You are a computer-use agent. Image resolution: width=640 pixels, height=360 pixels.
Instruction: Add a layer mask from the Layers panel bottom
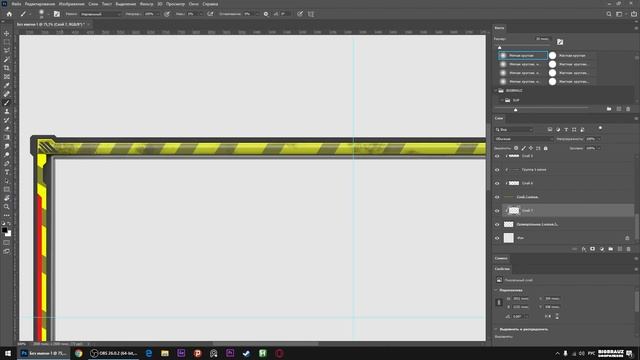[x=593, y=249]
